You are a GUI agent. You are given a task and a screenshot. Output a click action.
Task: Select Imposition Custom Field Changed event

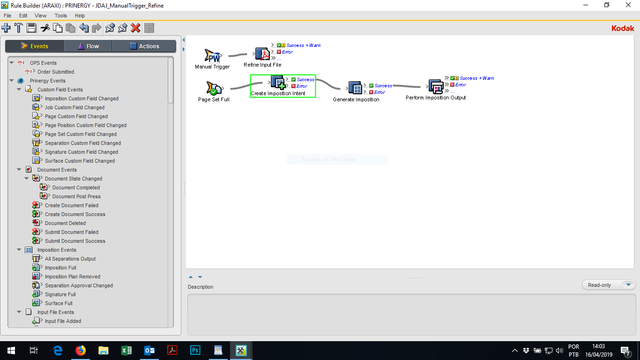pos(82,98)
